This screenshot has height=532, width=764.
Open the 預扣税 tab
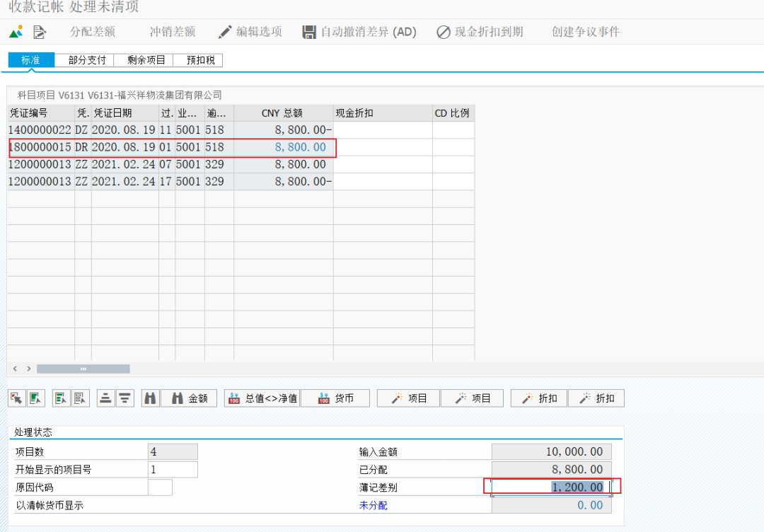[x=198, y=60]
